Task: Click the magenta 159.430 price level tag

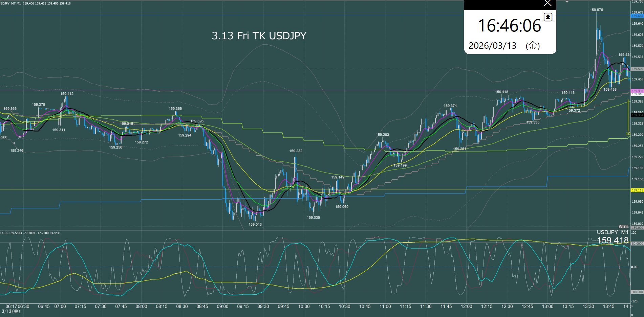Action: pos(637,91)
